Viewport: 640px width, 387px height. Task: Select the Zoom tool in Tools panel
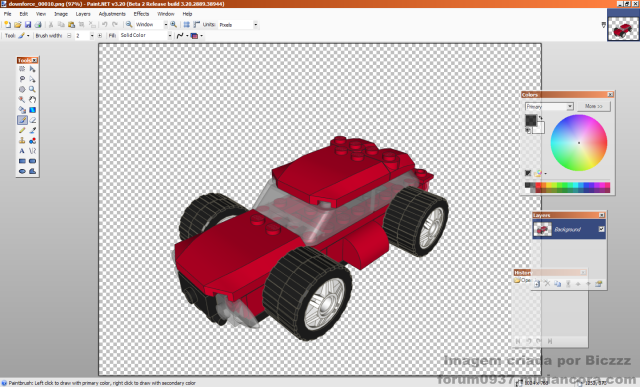(x=32, y=89)
